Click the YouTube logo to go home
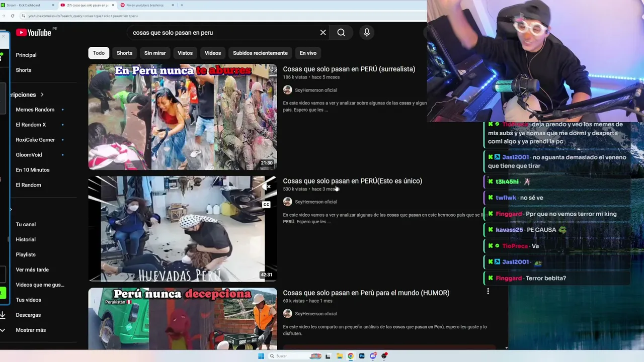 point(33,33)
